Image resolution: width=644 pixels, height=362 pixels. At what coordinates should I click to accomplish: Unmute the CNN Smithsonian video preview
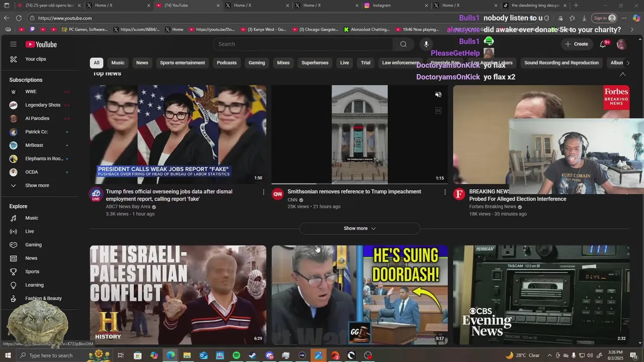coord(438,95)
